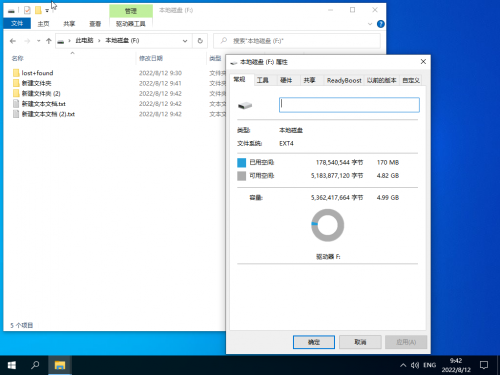Expand the address bar history dropdown

coord(185,41)
